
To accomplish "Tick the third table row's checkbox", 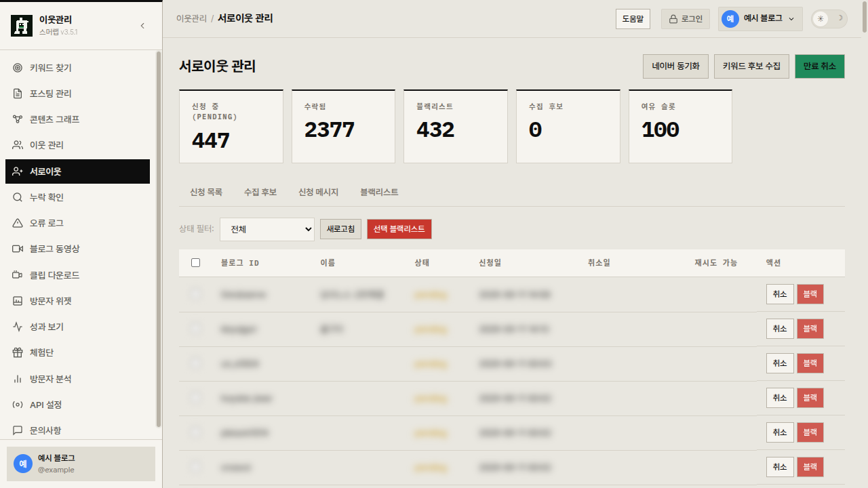I will pyautogui.click(x=196, y=363).
